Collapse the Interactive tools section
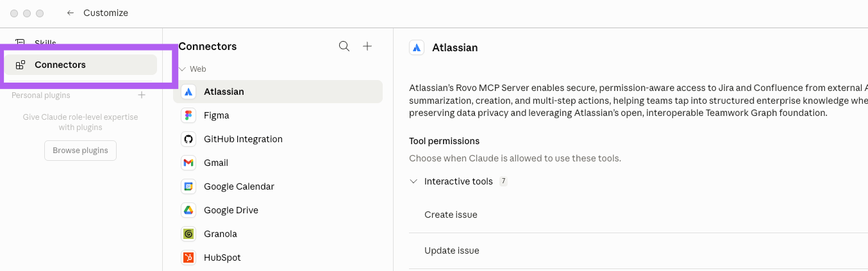 pos(413,181)
